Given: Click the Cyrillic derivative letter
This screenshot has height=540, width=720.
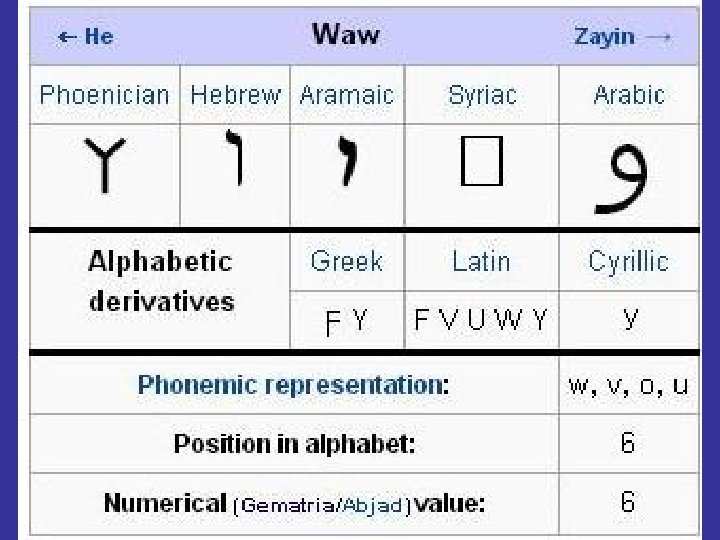Looking at the screenshot, I should (629, 320).
